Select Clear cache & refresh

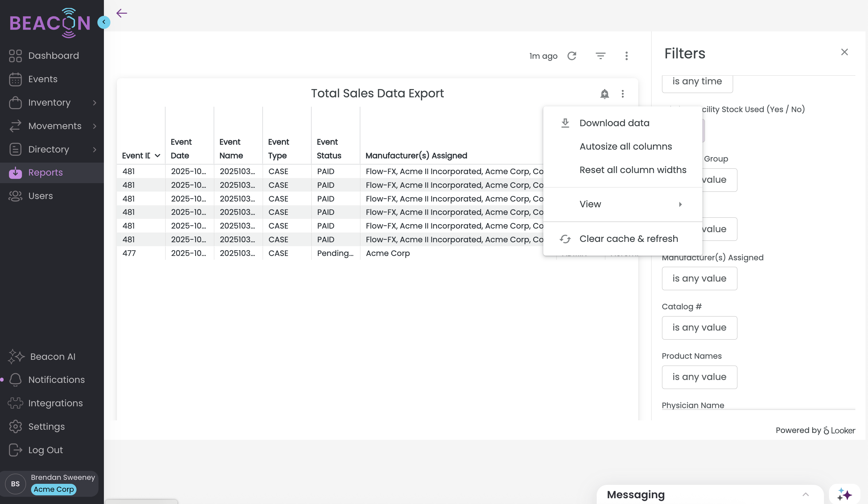[628, 239]
